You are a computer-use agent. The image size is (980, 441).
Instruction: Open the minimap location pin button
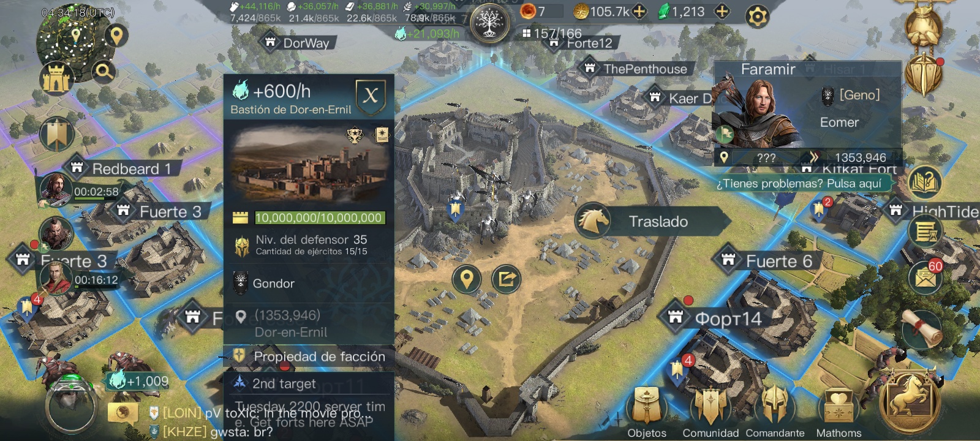pos(116,36)
